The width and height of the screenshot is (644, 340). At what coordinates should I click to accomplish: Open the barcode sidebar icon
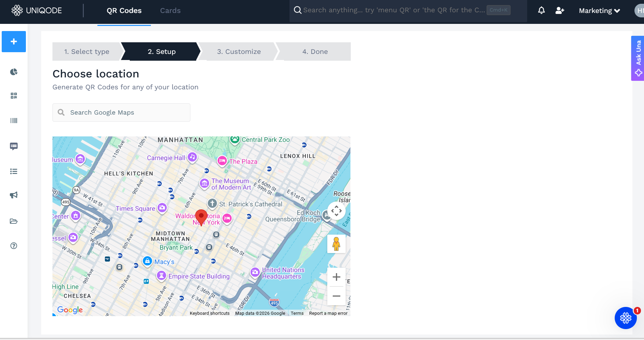(14, 120)
